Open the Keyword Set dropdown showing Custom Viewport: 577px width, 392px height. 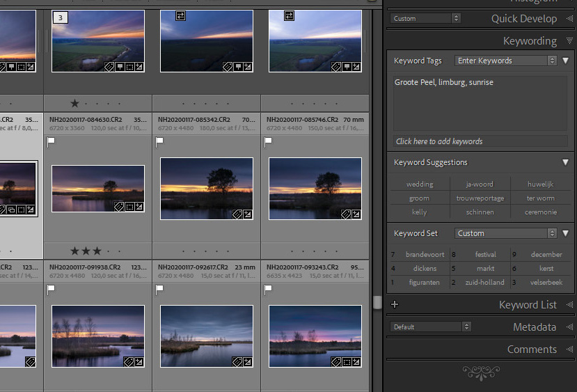[x=505, y=233]
